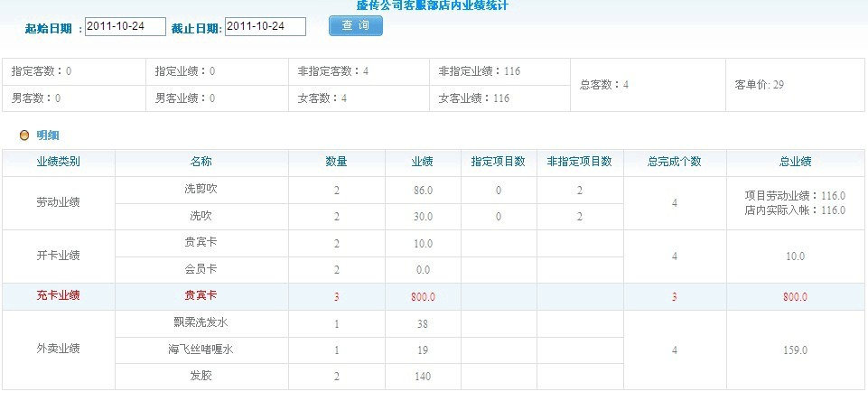The image size is (868, 401).
Task: Click the 明细 section heading
Action: tap(48, 135)
